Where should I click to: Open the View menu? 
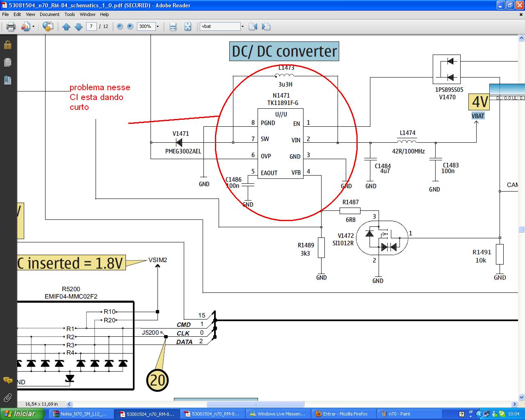click(30, 14)
